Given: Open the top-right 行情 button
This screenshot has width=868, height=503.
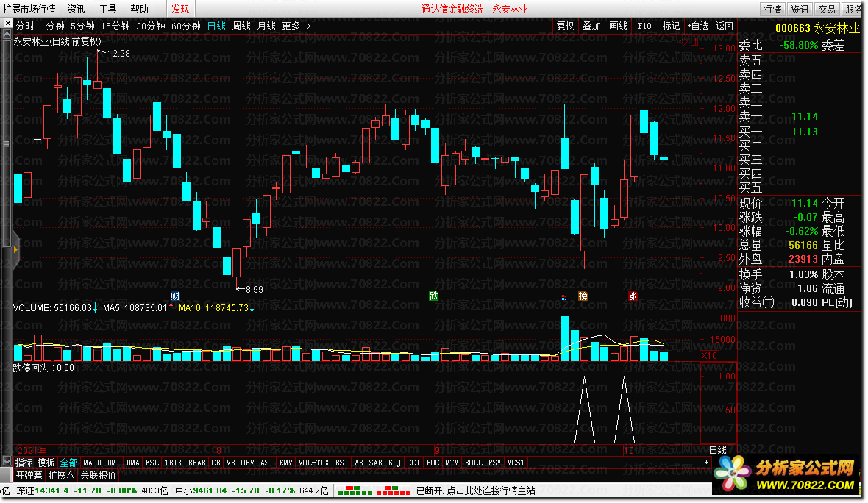Looking at the screenshot, I should tap(772, 9).
